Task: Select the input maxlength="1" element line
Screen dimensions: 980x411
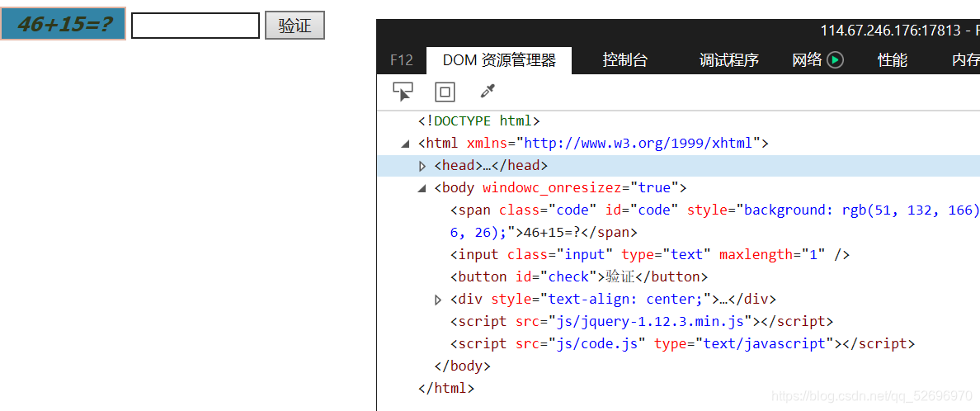Action: pyautogui.click(x=650, y=255)
